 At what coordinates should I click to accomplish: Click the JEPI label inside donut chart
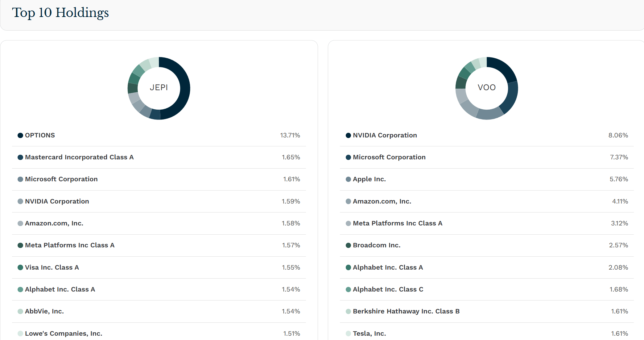(159, 88)
